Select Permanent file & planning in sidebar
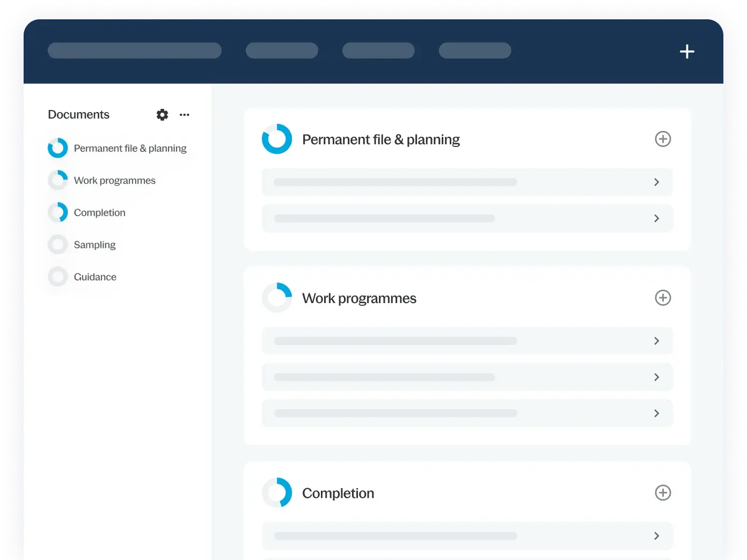 [x=130, y=148]
